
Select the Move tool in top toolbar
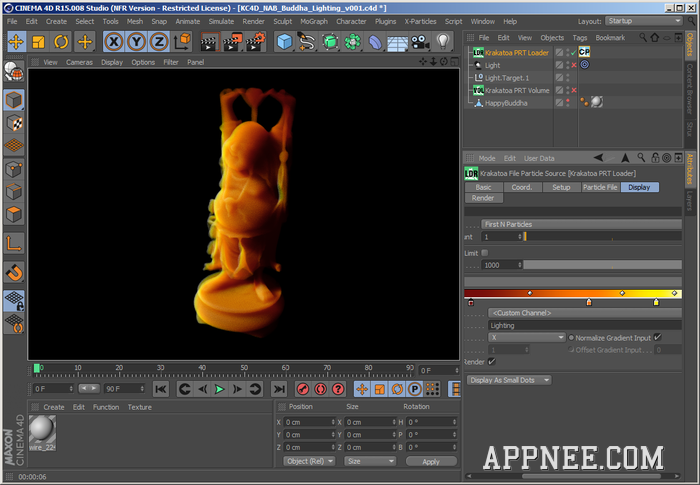coord(16,42)
